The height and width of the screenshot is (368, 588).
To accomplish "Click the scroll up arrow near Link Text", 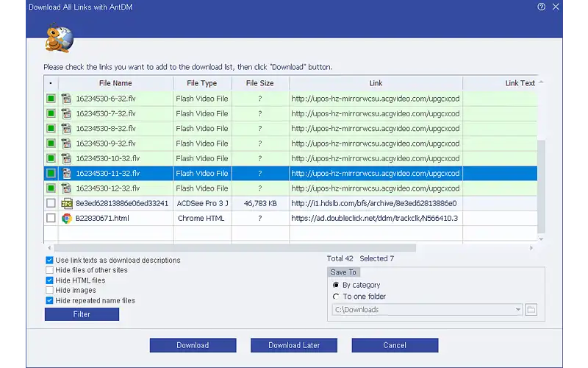I will pos(541,82).
